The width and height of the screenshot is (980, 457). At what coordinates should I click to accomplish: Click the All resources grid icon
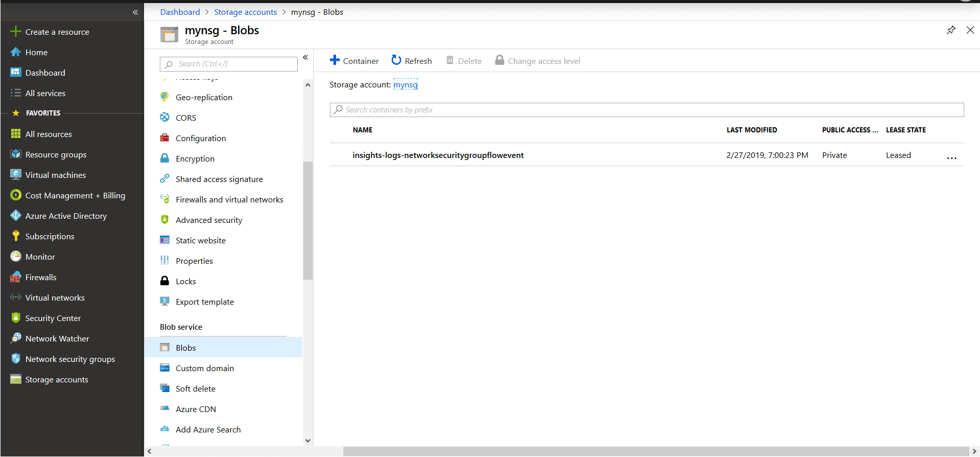click(x=16, y=134)
